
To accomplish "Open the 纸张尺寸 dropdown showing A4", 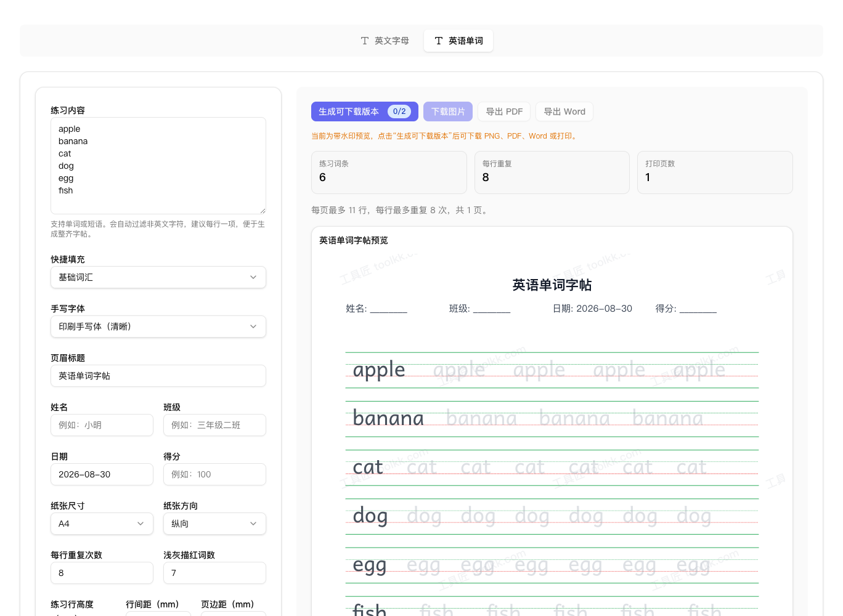I will [102, 524].
